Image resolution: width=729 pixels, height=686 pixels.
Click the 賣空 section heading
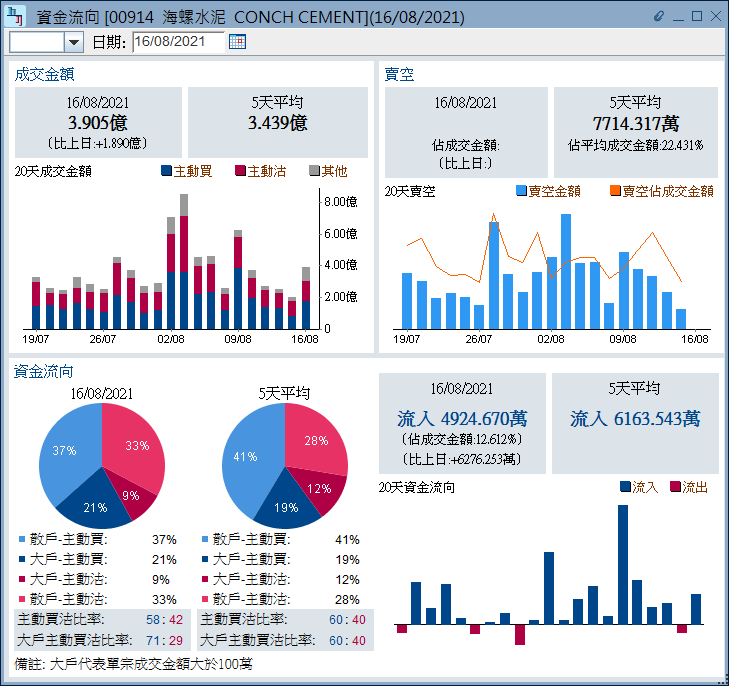tap(399, 74)
